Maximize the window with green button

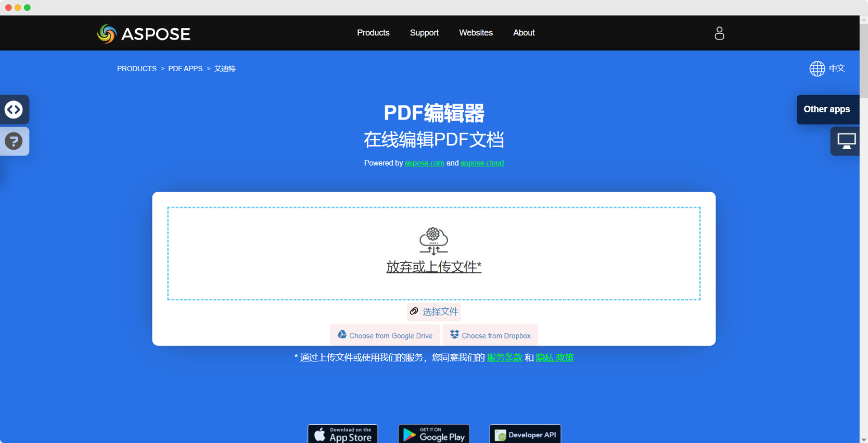click(27, 8)
